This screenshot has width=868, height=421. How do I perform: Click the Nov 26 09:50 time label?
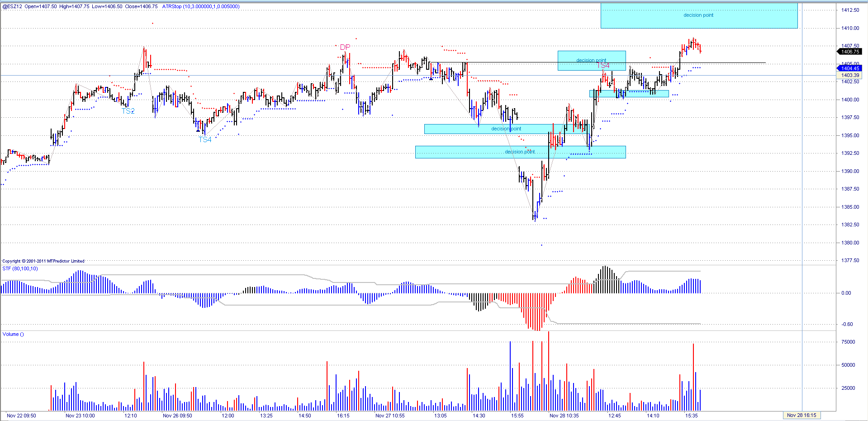tap(177, 416)
